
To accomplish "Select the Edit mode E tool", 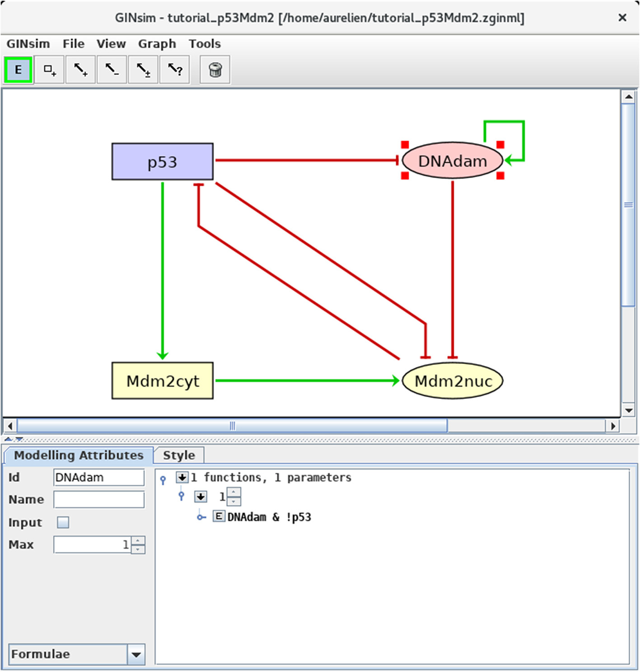I will (18, 70).
